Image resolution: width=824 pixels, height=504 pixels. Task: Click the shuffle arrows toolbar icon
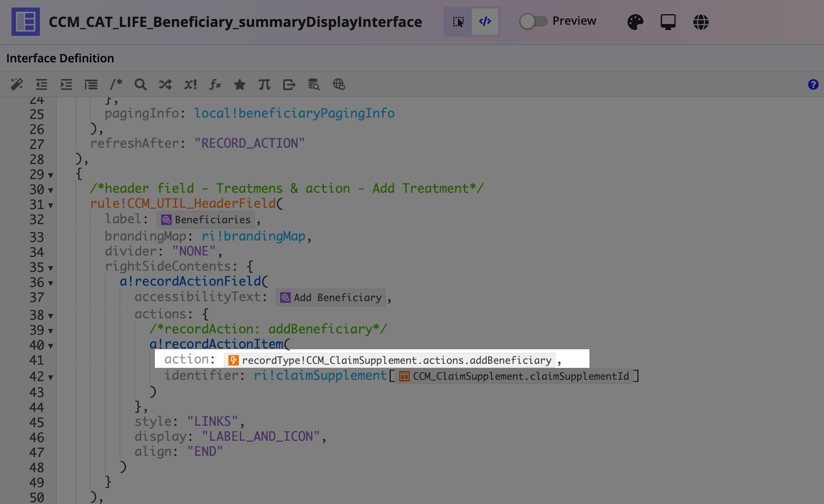coord(166,84)
